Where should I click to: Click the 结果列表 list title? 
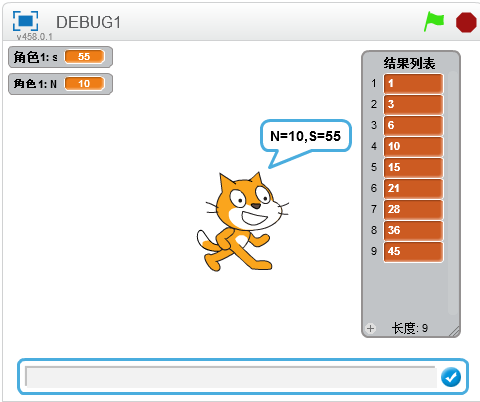409,63
